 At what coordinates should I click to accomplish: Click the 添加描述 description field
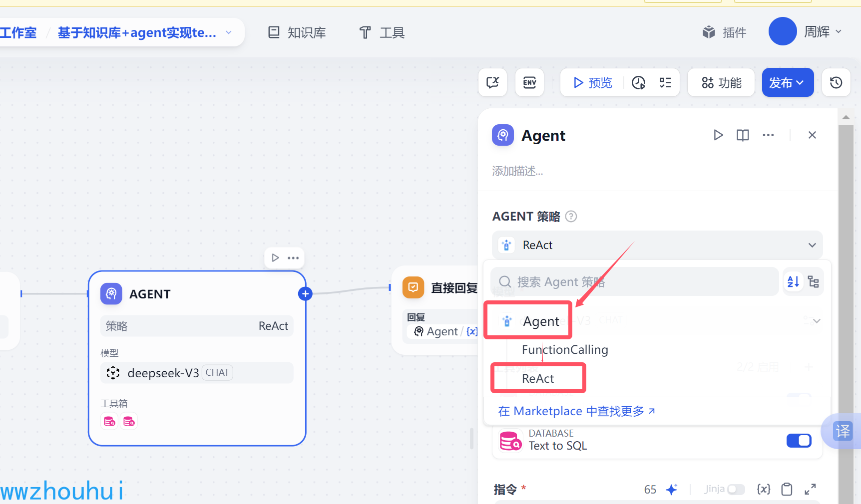(x=517, y=171)
